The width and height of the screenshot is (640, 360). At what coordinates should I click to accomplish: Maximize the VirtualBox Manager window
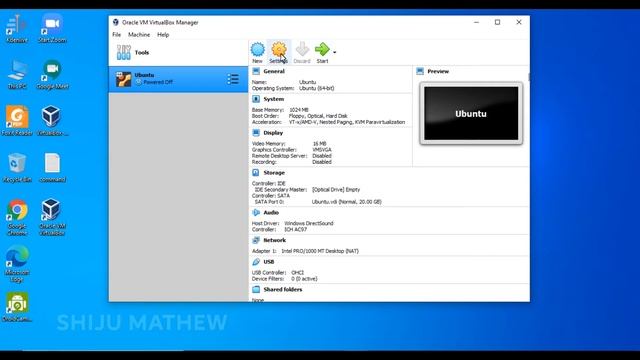497,22
